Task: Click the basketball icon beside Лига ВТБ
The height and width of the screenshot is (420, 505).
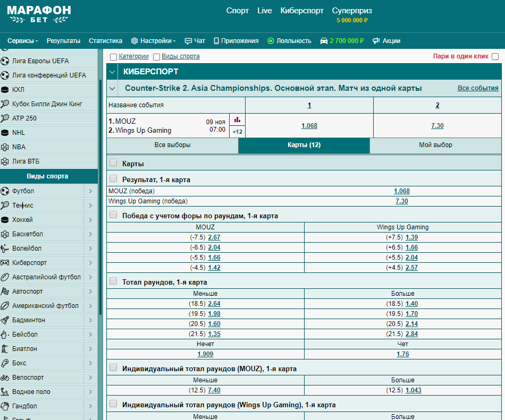Action: (x=5, y=161)
